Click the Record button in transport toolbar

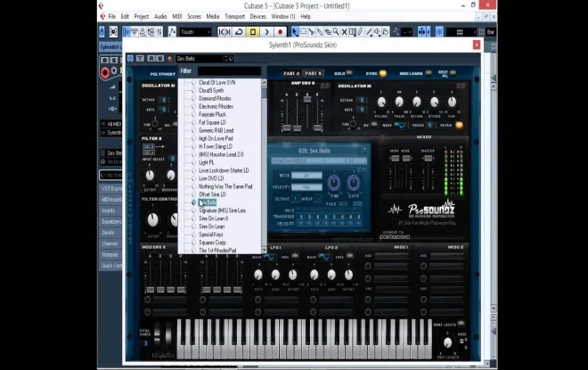pyautogui.click(x=280, y=32)
